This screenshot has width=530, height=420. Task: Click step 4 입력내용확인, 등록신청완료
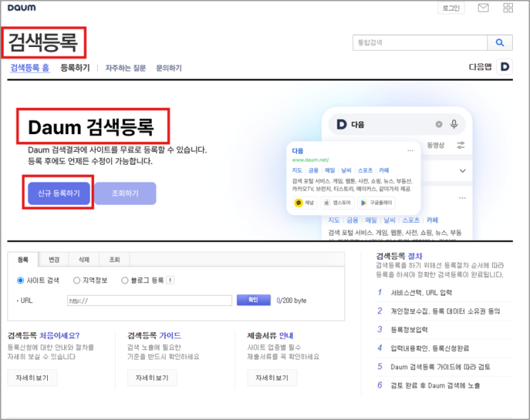pos(430,349)
